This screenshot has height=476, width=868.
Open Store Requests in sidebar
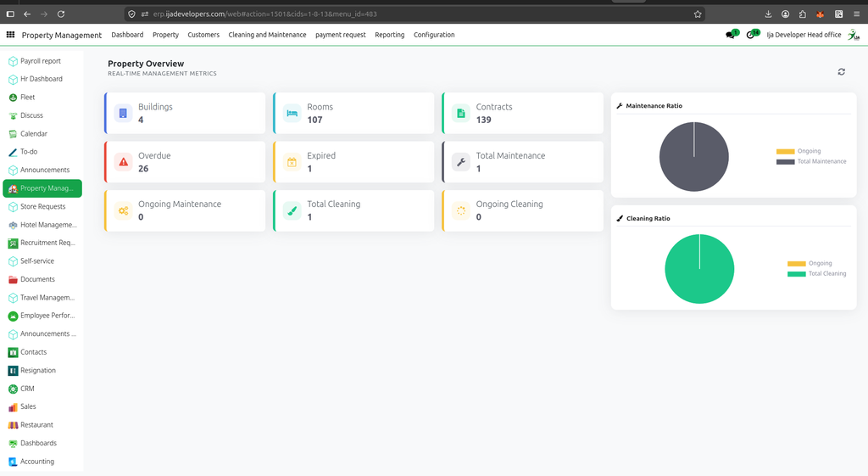42,207
